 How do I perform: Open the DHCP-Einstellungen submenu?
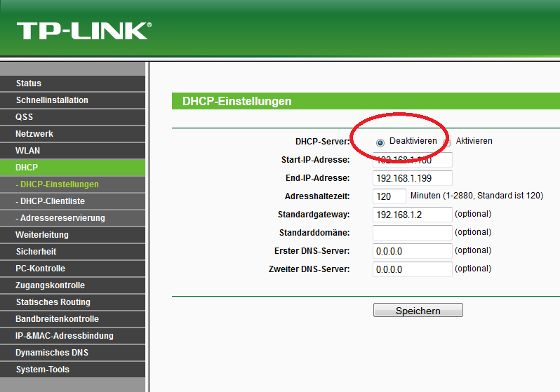coord(72,184)
